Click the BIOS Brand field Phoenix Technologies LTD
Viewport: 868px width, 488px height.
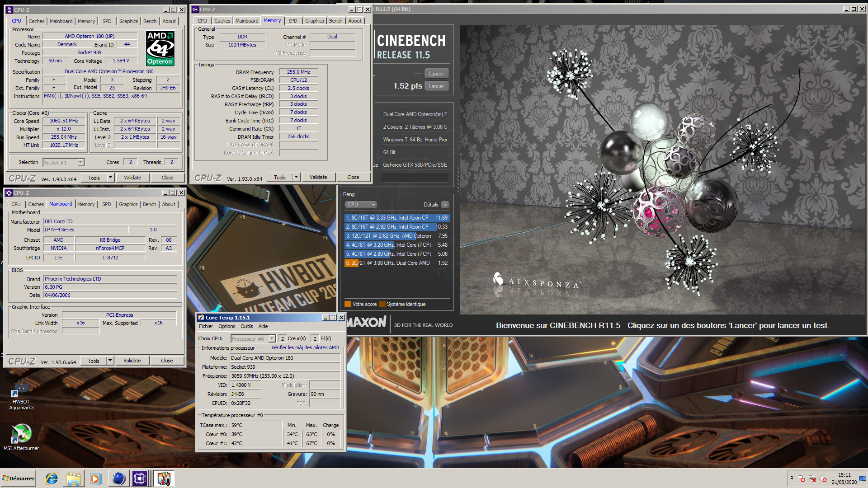coord(110,279)
